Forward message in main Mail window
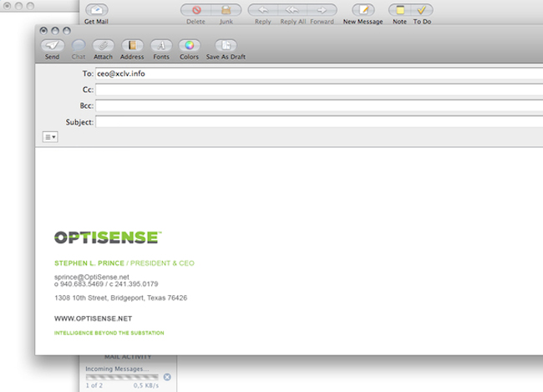This screenshot has height=392, width=543. tap(322, 10)
